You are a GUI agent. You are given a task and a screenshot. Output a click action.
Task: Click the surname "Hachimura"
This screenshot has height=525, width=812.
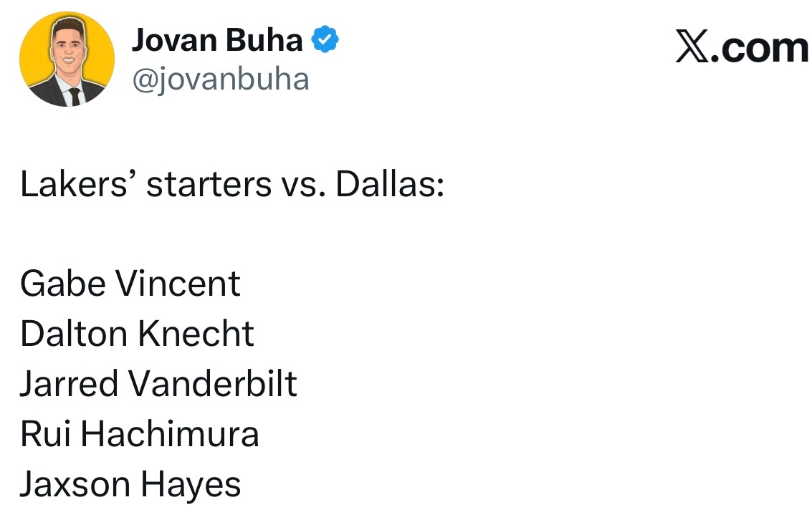pyautogui.click(x=169, y=434)
